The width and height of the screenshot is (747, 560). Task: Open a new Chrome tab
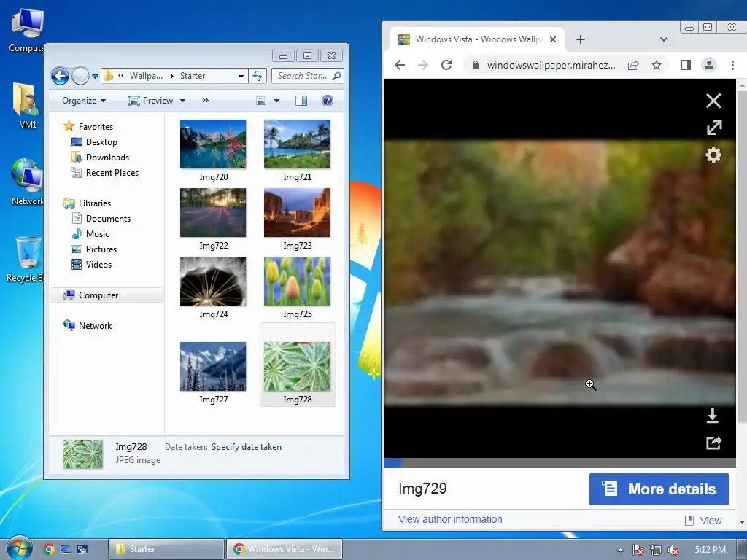point(580,39)
